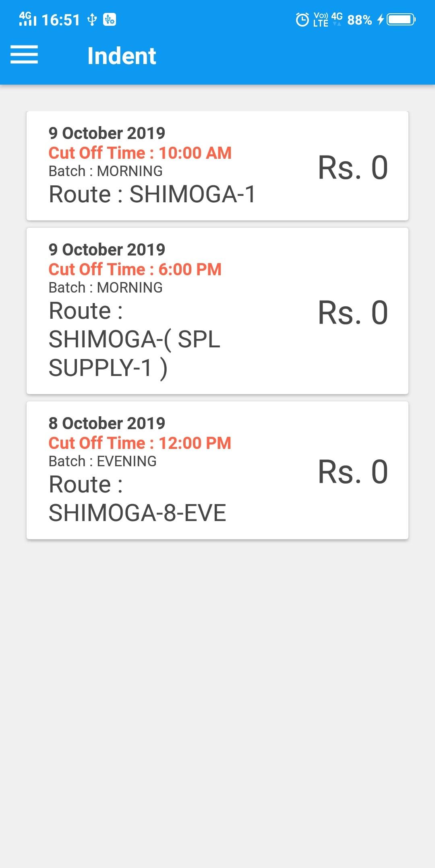Tap Cut Off Time 12:00 PM text
The height and width of the screenshot is (868, 435).
click(140, 443)
